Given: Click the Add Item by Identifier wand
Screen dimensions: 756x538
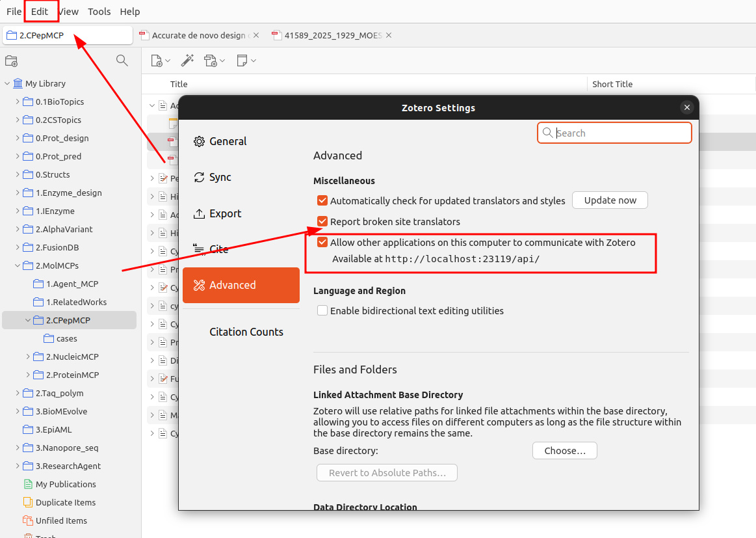Looking at the screenshot, I should 187,61.
